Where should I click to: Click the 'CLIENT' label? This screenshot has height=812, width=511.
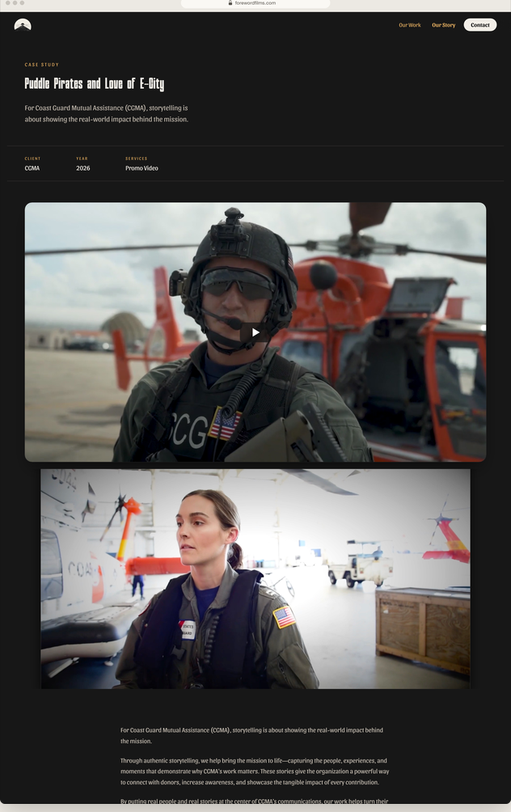[x=32, y=159]
